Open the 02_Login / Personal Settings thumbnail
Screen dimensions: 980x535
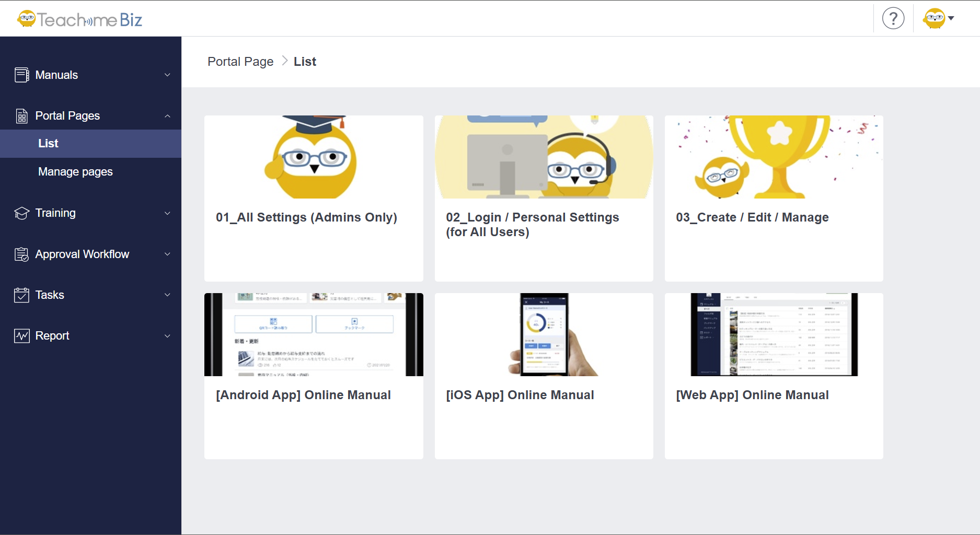pyautogui.click(x=544, y=157)
